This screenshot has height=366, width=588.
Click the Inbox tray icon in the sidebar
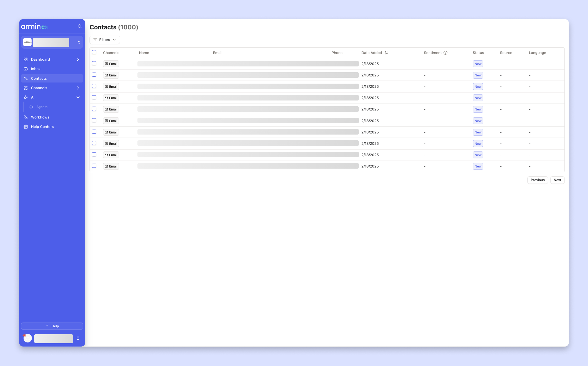pos(26,69)
